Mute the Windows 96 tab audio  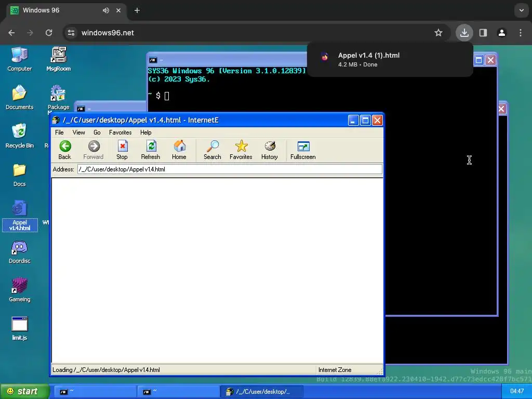pos(106,10)
